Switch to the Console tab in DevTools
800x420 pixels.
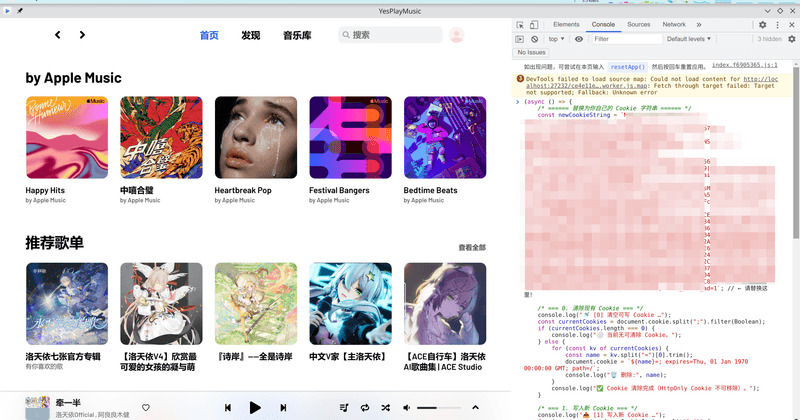click(x=603, y=24)
